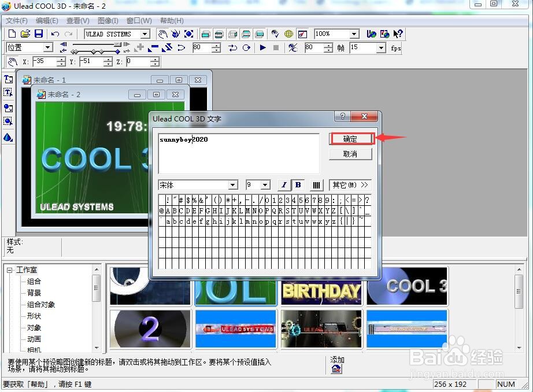Screen dimensions: 533x392
Task: Click the key frame timeline slider
Action: [95, 51]
